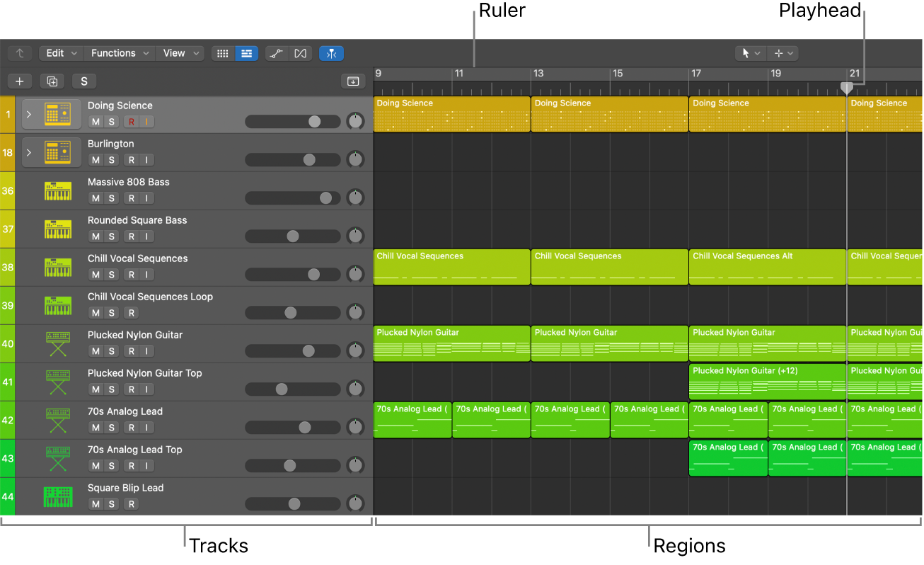Switch to grid view icon in toolbar

tap(223, 53)
